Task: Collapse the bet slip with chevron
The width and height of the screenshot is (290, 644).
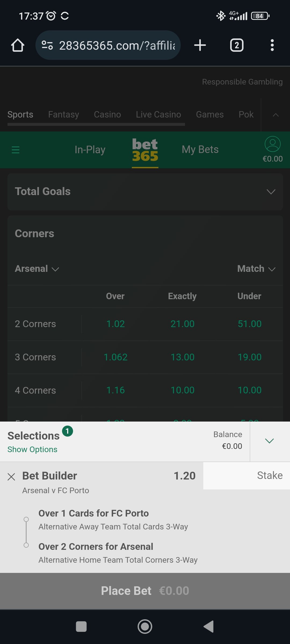Action: point(269,441)
